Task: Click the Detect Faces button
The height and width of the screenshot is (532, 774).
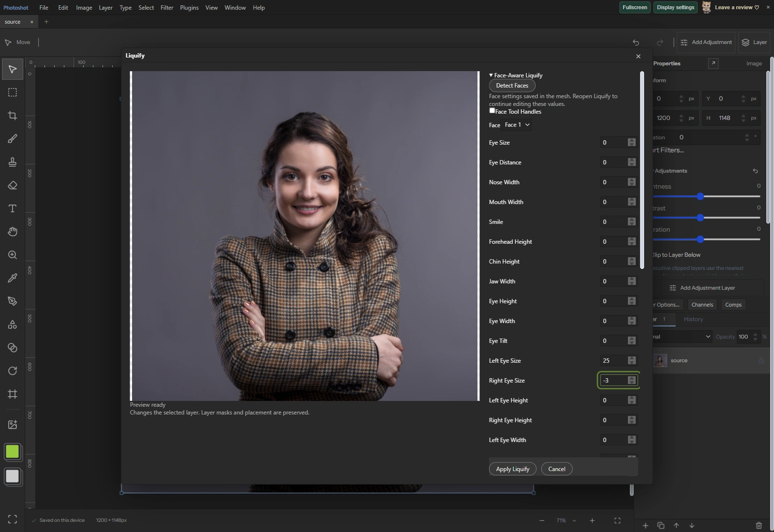Action: [x=512, y=86]
